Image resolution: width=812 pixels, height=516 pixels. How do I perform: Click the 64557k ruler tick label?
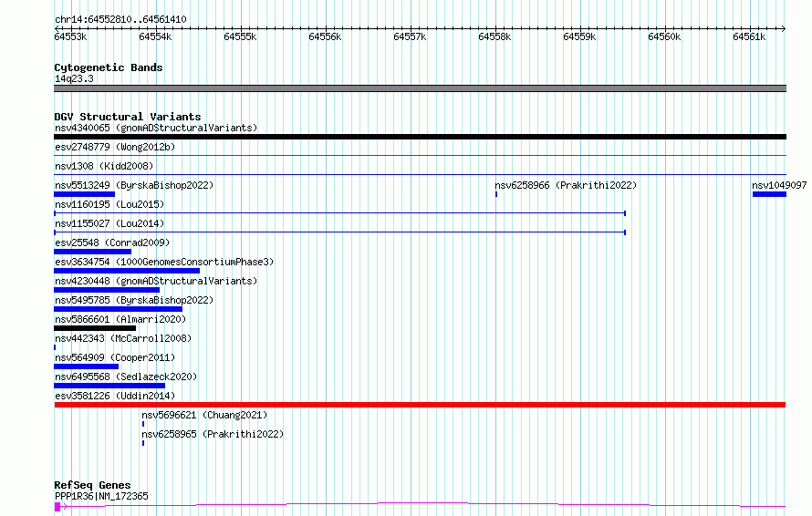[x=411, y=37]
